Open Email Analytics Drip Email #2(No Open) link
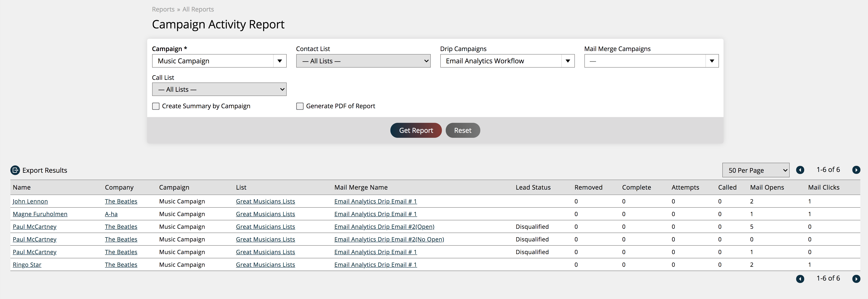Screen dimensions: 868x299 click(x=389, y=239)
